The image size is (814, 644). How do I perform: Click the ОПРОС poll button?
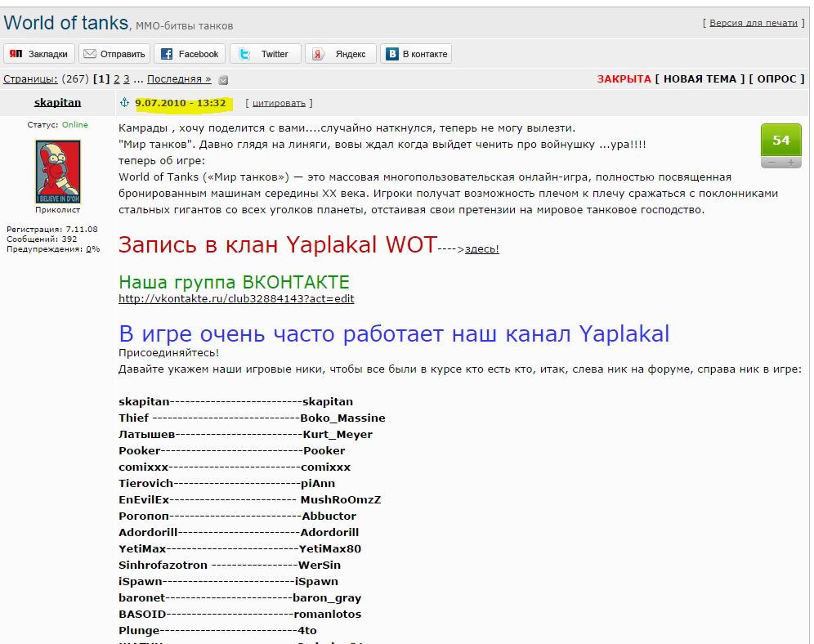(776, 79)
